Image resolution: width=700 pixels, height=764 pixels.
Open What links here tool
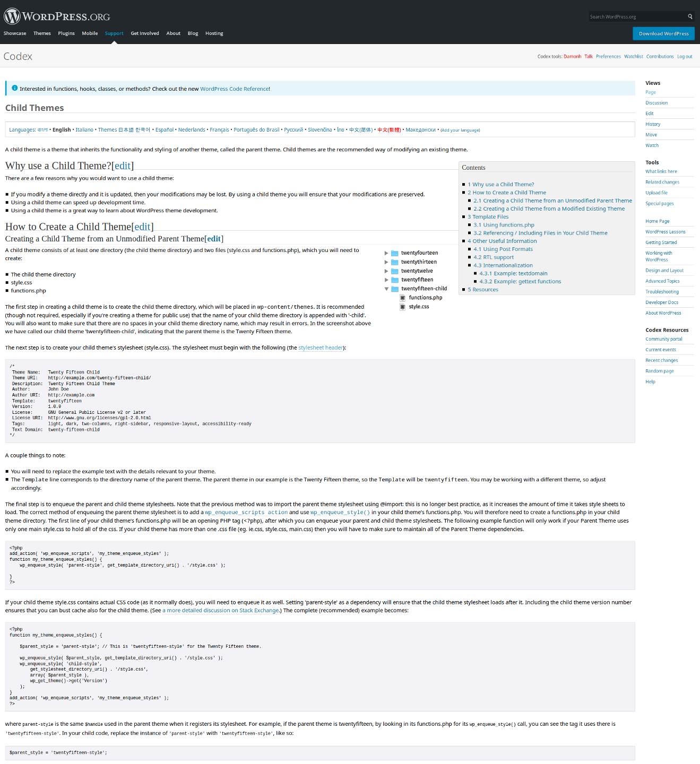tap(661, 171)
